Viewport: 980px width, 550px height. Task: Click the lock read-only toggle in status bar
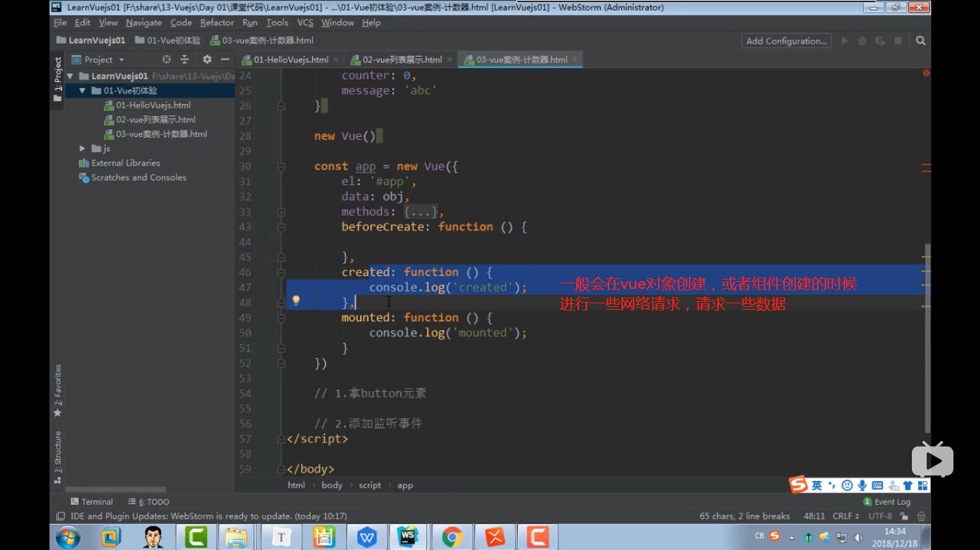(904, 516)
